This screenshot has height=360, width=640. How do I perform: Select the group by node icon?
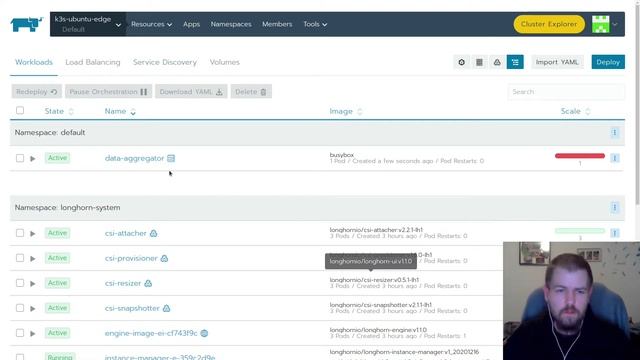pos(497,62)
